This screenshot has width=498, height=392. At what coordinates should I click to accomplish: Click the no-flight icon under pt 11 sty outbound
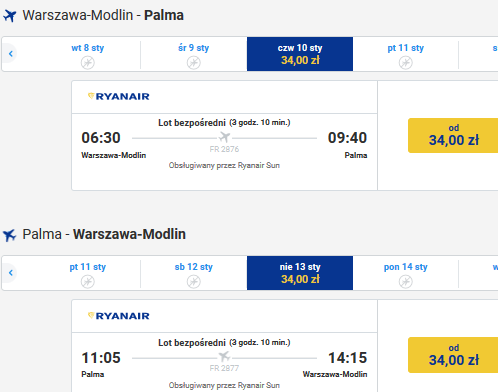(406, 62)
